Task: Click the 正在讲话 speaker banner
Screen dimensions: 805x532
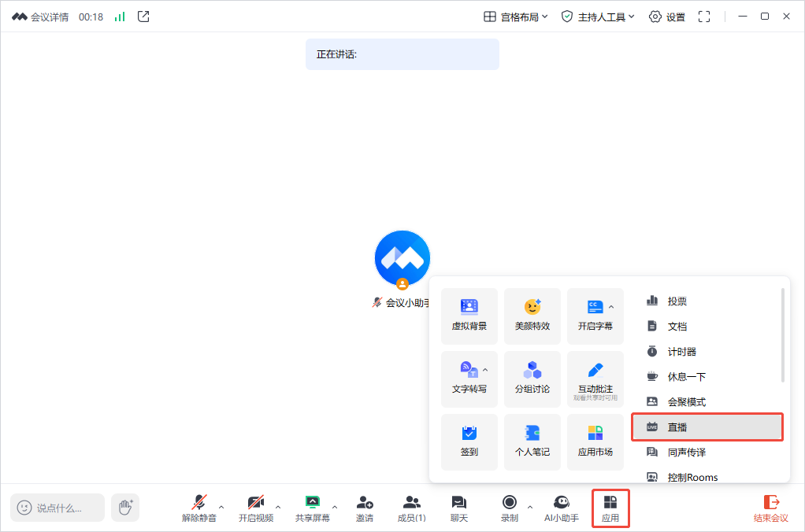Action: point(402,54)
